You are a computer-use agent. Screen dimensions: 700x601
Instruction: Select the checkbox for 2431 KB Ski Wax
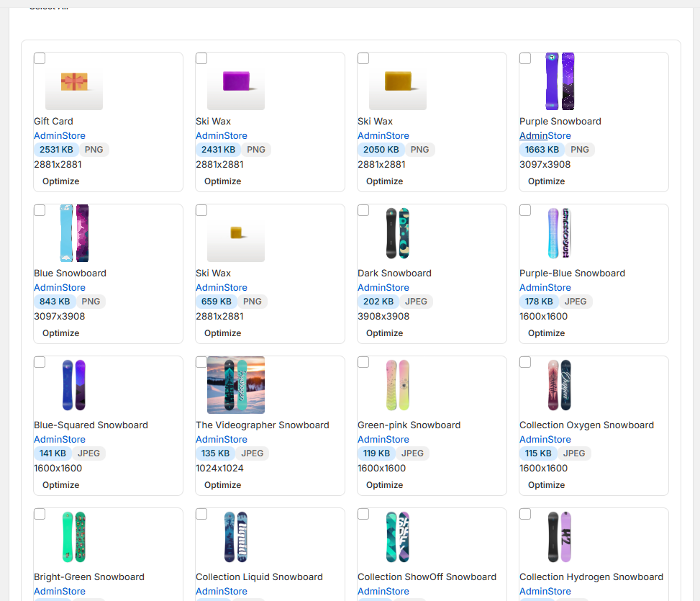(x=201, y=58)
